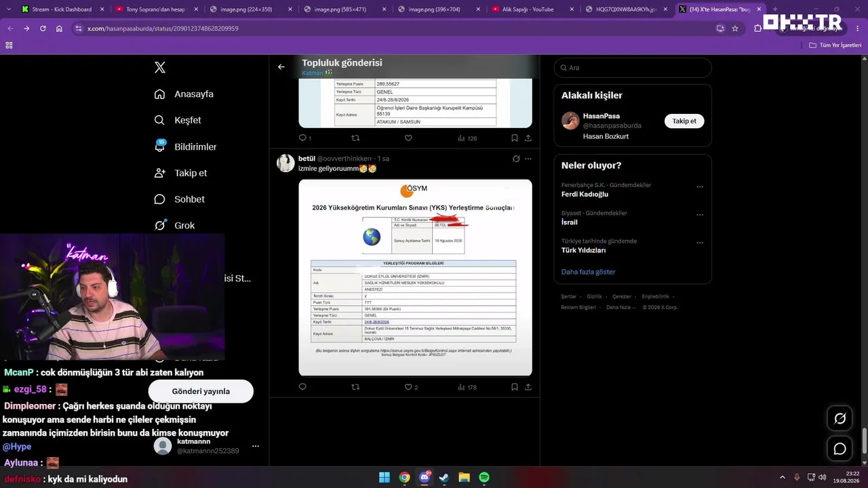Viewport: 868px width, 488px height.
Task: Options for İsrail trend
Action: pos(700,215)
